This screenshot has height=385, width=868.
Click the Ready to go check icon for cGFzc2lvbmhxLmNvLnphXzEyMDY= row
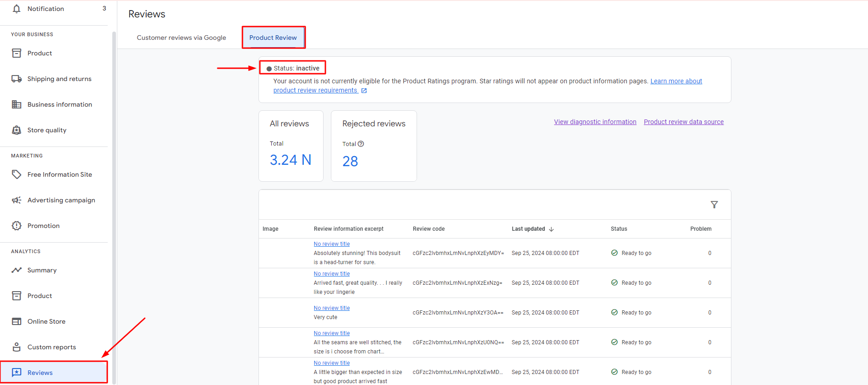614,253
